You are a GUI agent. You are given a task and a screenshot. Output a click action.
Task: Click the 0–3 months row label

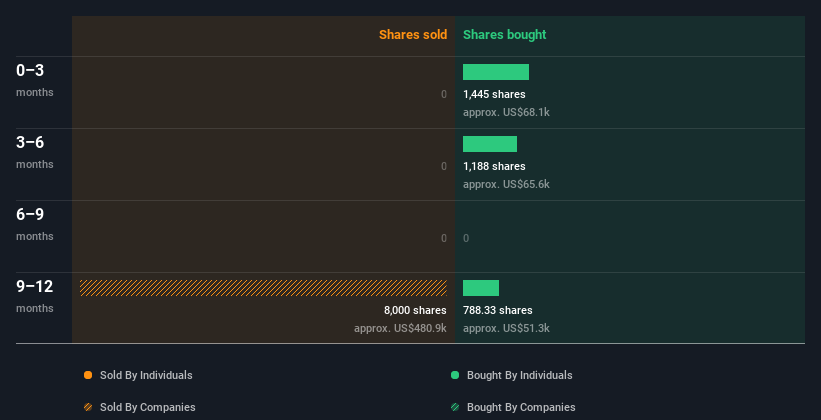coord(35,80)
